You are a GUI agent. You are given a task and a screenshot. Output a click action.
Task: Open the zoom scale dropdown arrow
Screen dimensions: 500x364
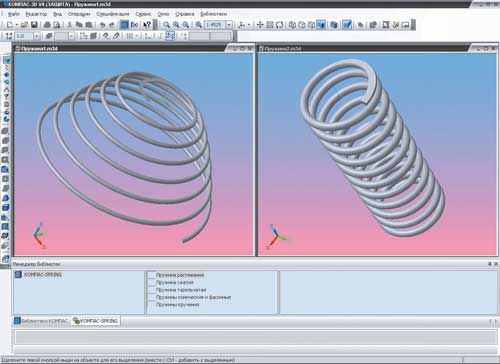tap(229, 25)
